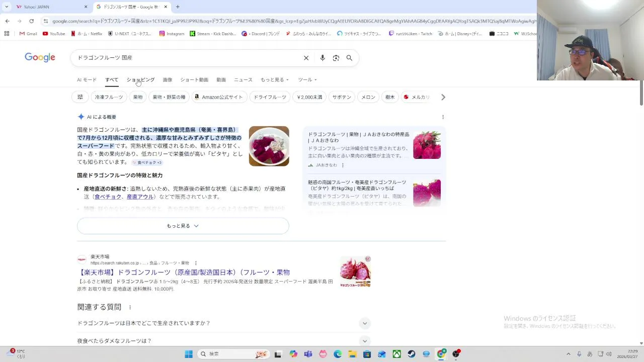The height and width of the screenshot is (362, 644).
Task: Switch to Yahoo! JAPAN tab
Action: tap(50, 7)
